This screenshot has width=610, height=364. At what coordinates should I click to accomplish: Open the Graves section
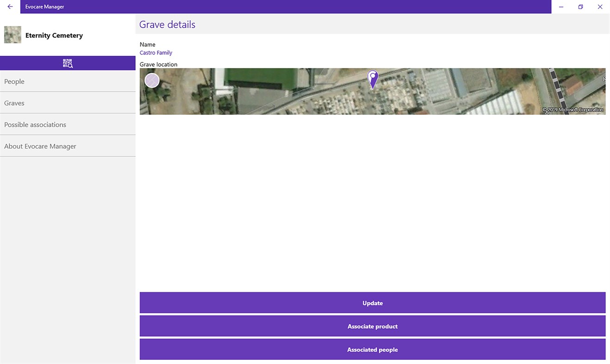tap(14, 103)
